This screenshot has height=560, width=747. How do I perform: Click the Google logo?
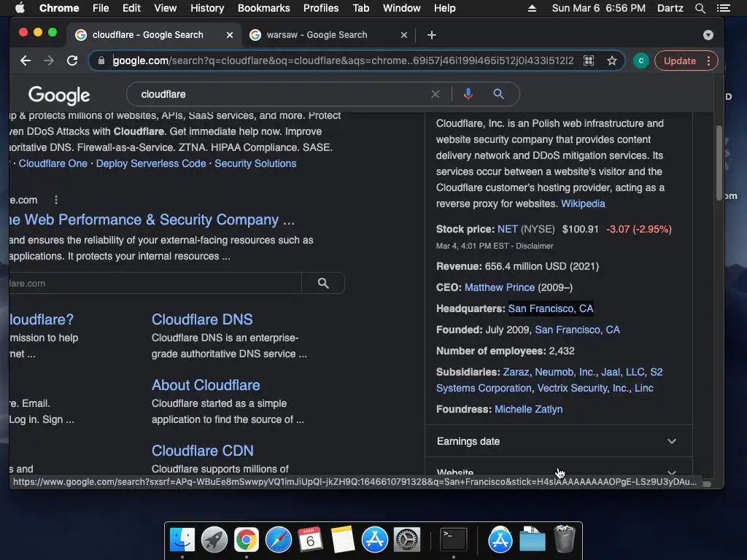[x=59, y=96]
